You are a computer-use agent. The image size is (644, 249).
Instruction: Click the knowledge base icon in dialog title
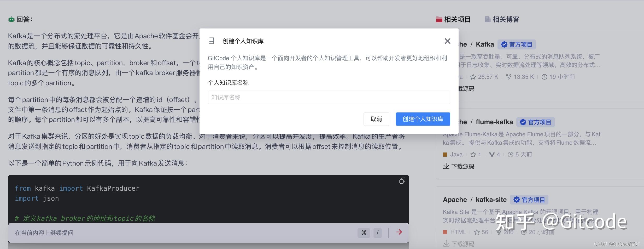[211, 41]
